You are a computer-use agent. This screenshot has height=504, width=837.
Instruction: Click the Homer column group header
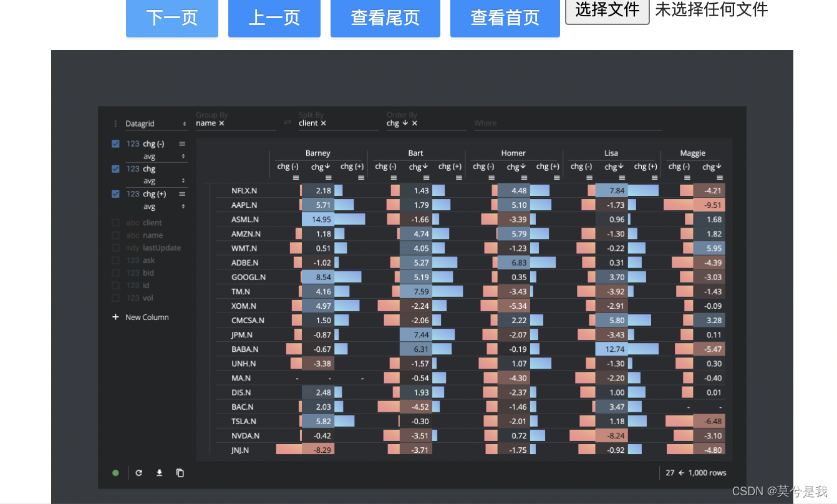513,153
